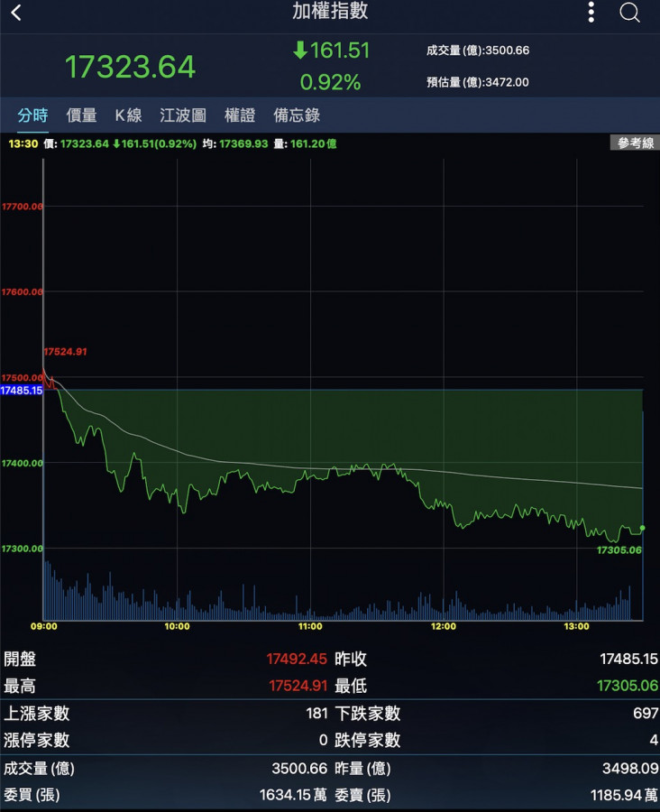The width and height of the screenshot is (660, 812).
Task: Click the 17600.00 axis label
Action: 22,292
